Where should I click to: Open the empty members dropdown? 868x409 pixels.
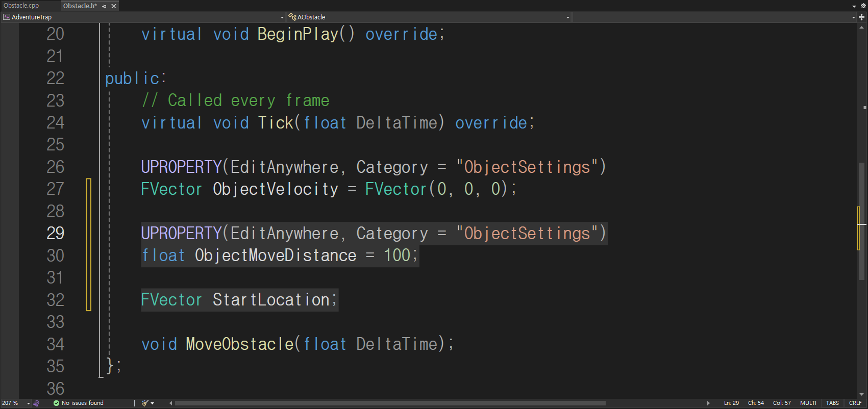point(714,17)
